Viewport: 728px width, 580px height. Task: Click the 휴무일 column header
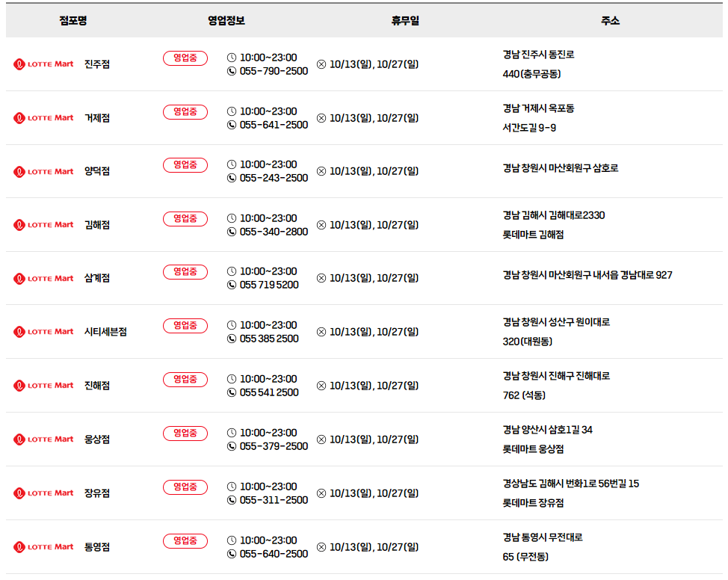pyautogui.click(x=405, y=20)
